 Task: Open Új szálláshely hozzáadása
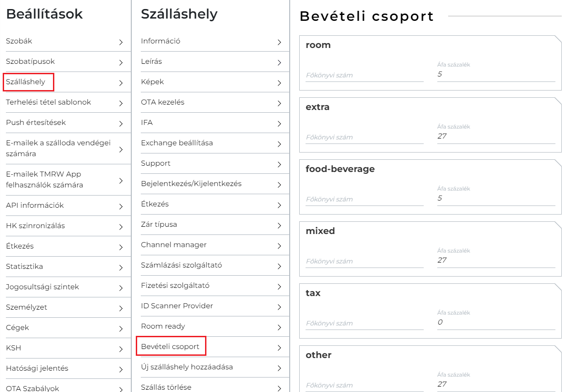click(x=186, y=367)
